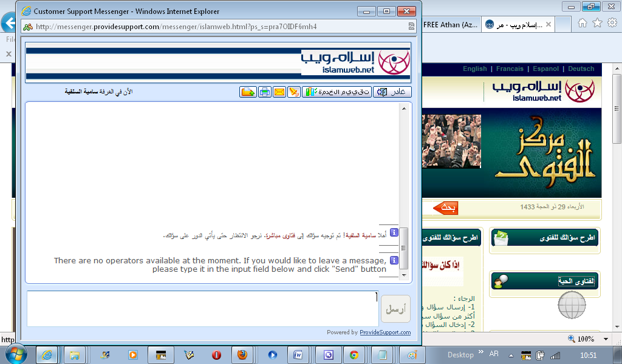Open Microsoft Word from the taskbar
Image resolution: width=622 pixels, height=364 pixels.
pos(298,355)
